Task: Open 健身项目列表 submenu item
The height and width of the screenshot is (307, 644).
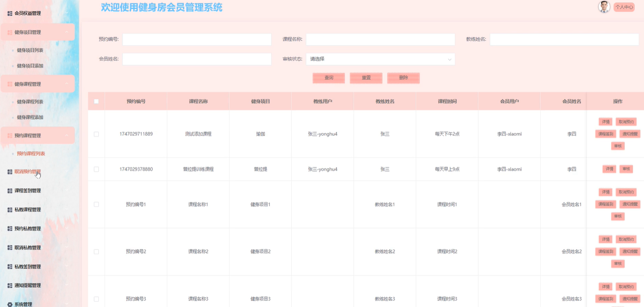Action: 30,50
